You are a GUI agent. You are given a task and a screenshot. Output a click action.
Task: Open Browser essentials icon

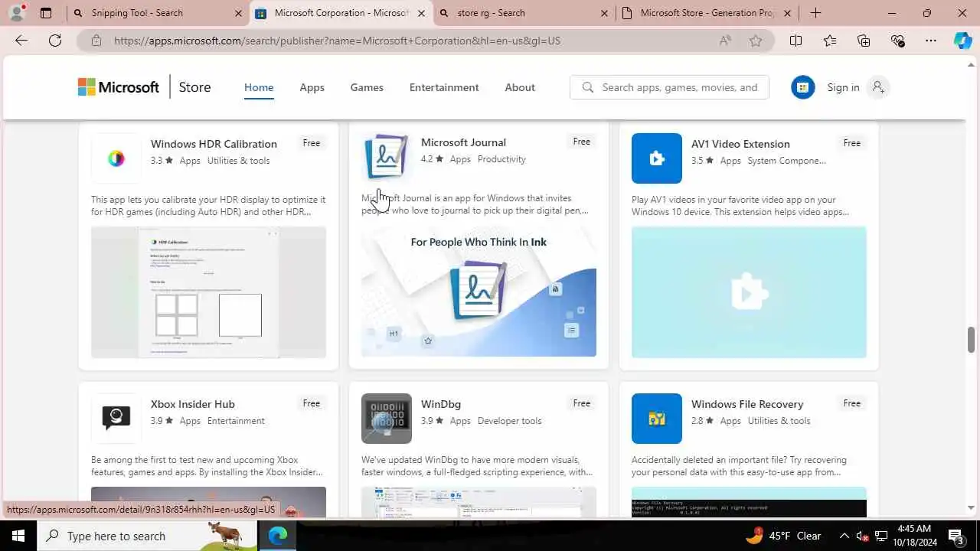[897, 41]
